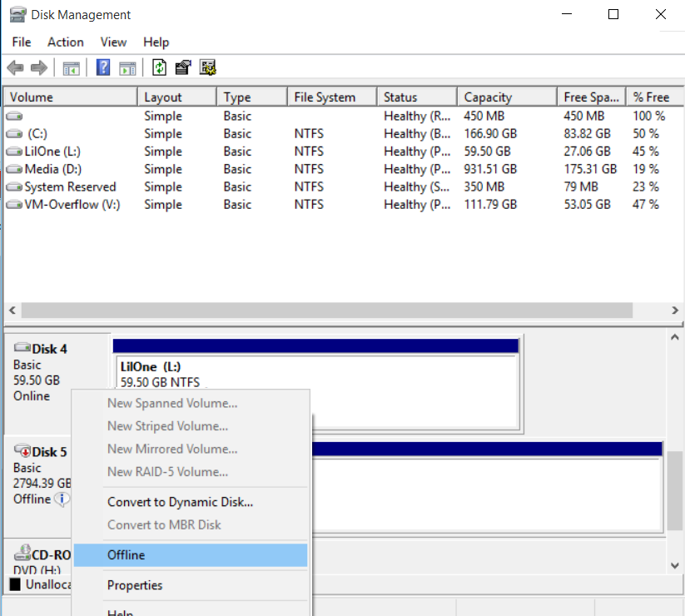Toggle the show/hide action pane icon
685x616 pixels.
127,68
